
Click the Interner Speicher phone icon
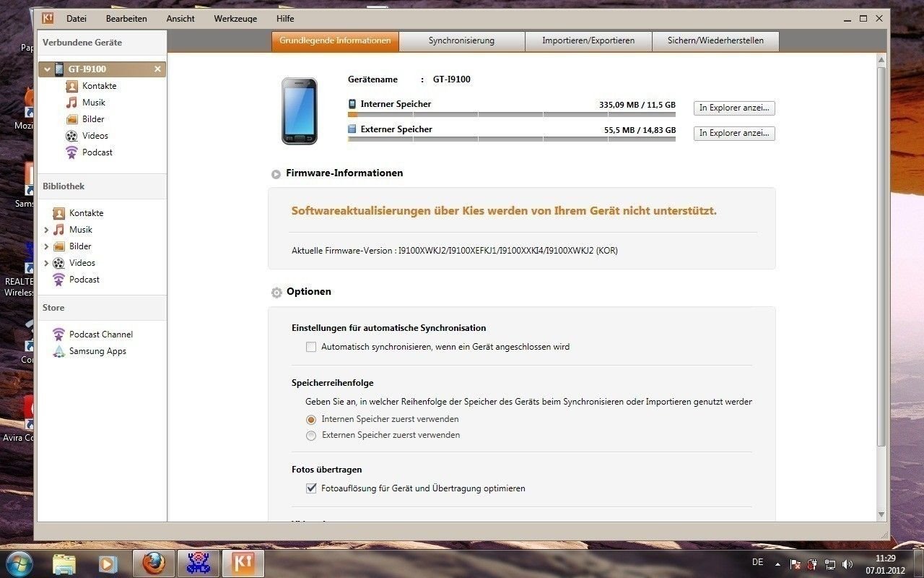coord(352,104)
